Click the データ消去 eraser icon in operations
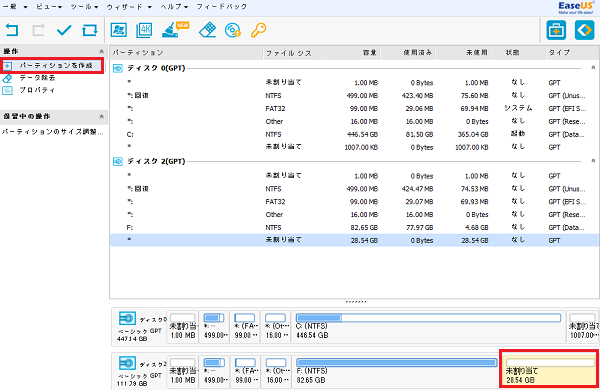Viewport: 600px width, 390px height. pos(7,78)
